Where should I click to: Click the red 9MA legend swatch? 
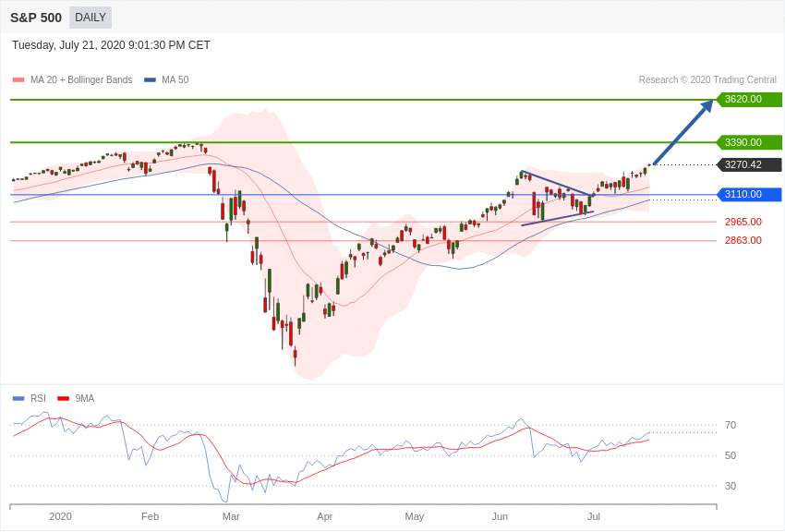tap(63, 399)
